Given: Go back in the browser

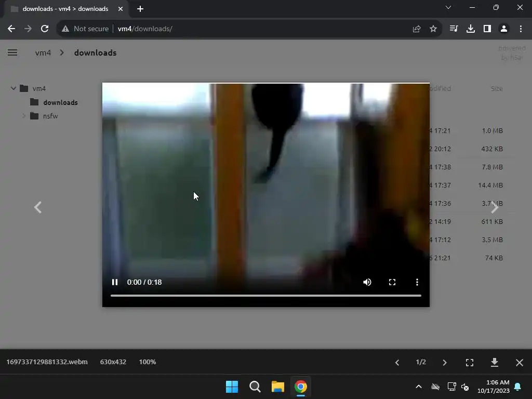Looking at the screenshot, I should click(11, 29).
